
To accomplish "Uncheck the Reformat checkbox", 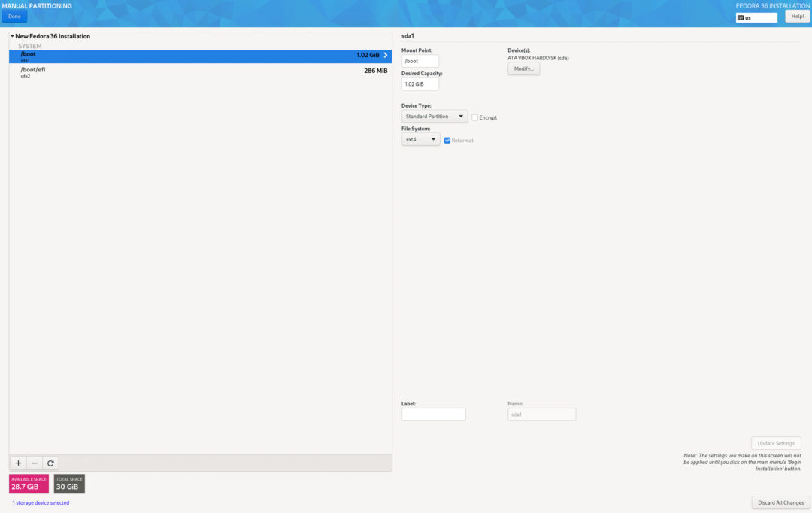I will 447,141.
